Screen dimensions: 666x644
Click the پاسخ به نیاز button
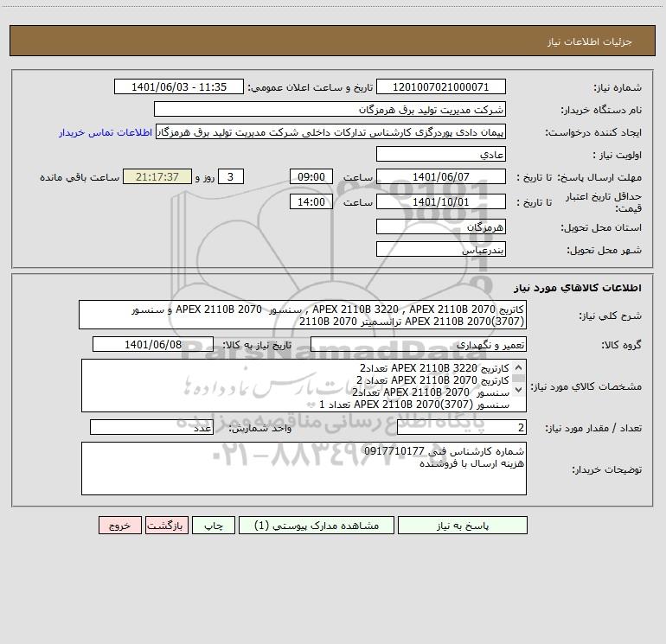(x=463, y=526)
